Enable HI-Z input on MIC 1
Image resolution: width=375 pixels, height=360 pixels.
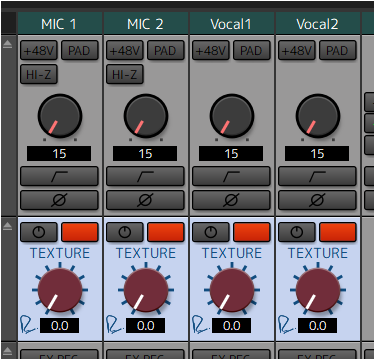point(39,74)
